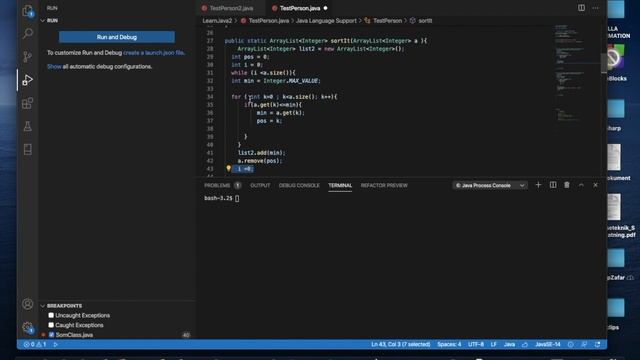Add a new terminal with the plus icon
This screenshot has width=640, height=360.
click(538, 185)
